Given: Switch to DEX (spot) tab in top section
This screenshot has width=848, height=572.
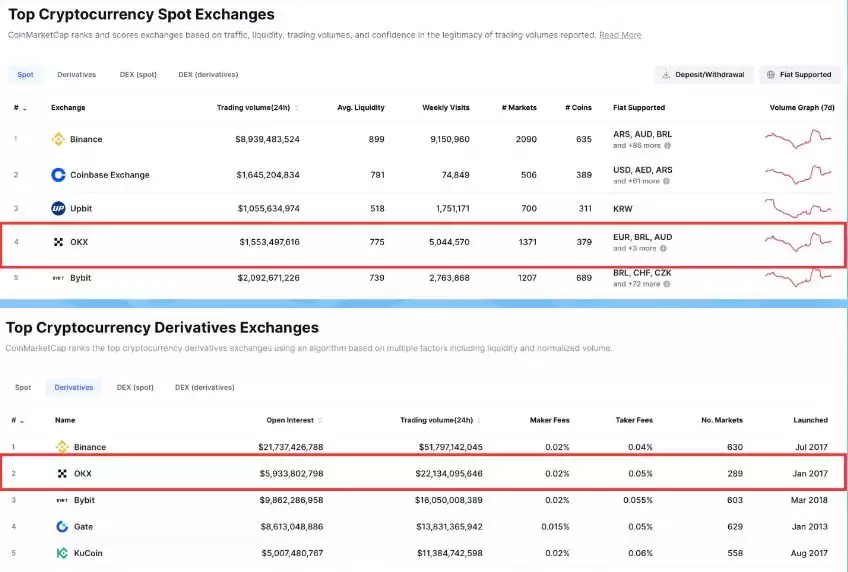Looking at the screenshot, I should tap(138, 74).
